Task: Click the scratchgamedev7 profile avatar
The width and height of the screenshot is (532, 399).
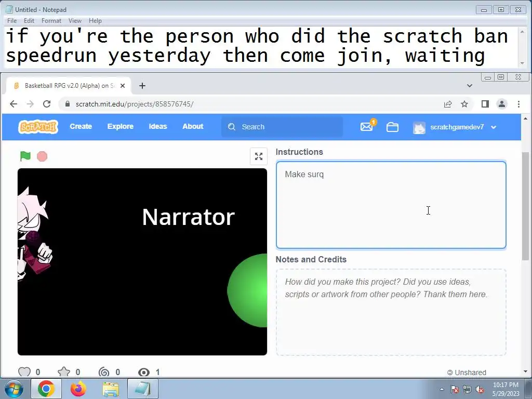Action: 419,127
